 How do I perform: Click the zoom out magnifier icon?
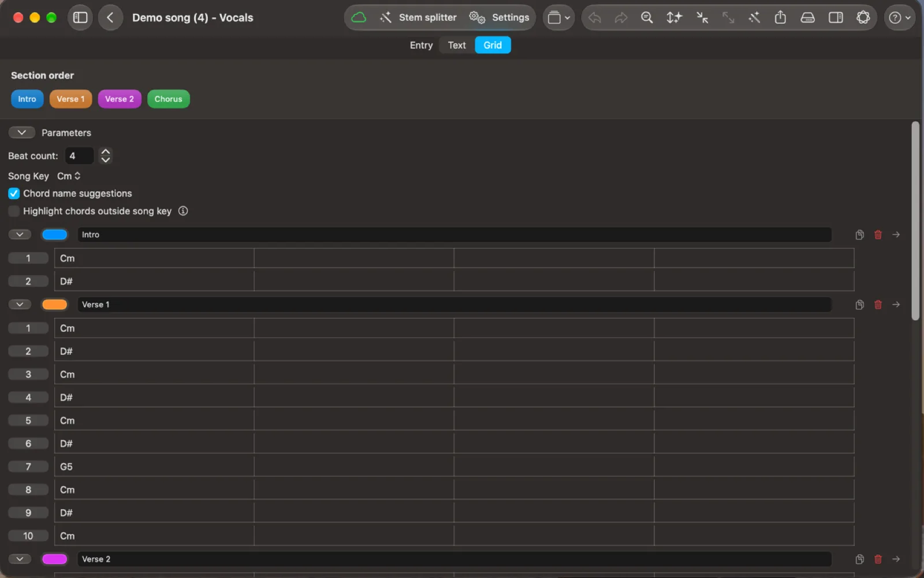[647, 18]
